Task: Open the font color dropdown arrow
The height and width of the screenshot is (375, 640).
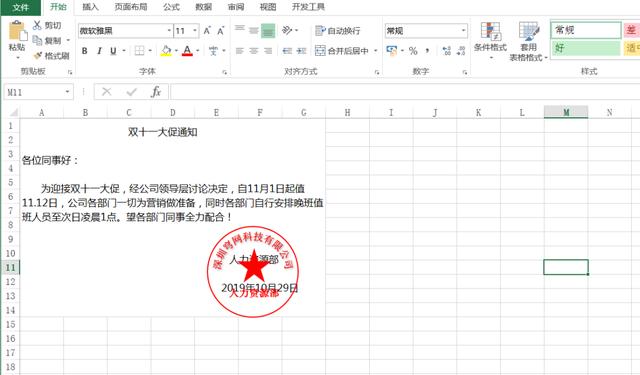Action: [198, 51]
